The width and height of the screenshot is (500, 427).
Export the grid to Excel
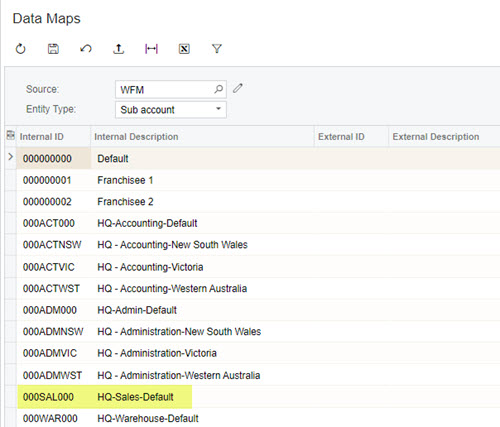pos(184,49)
